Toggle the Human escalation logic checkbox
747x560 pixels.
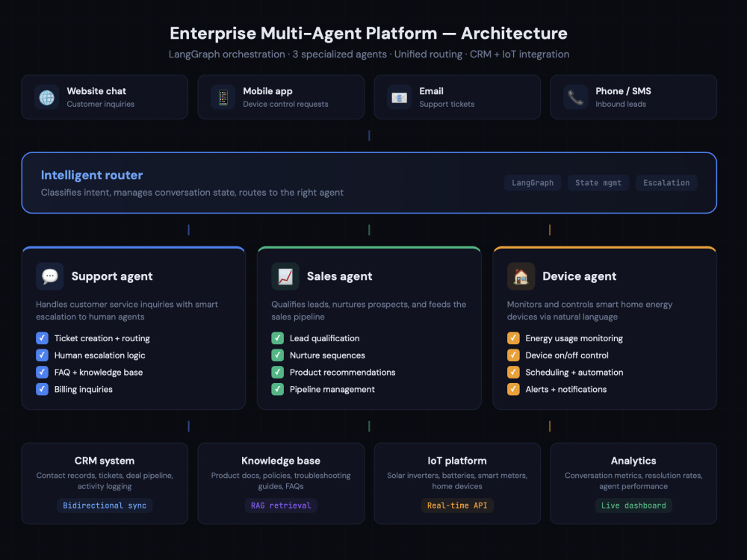pyautogui.click(x=42, y=355)
